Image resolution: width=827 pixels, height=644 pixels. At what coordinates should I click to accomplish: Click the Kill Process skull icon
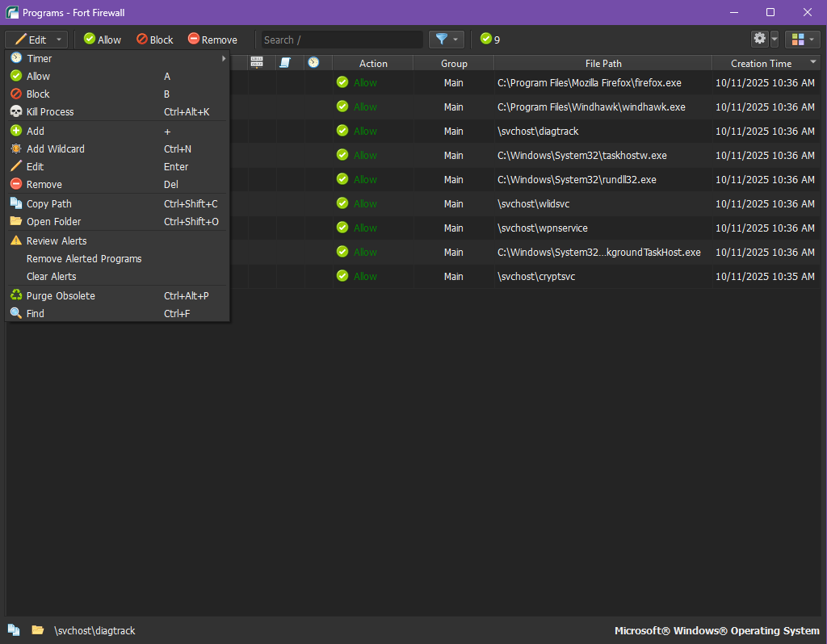(15, 112)
